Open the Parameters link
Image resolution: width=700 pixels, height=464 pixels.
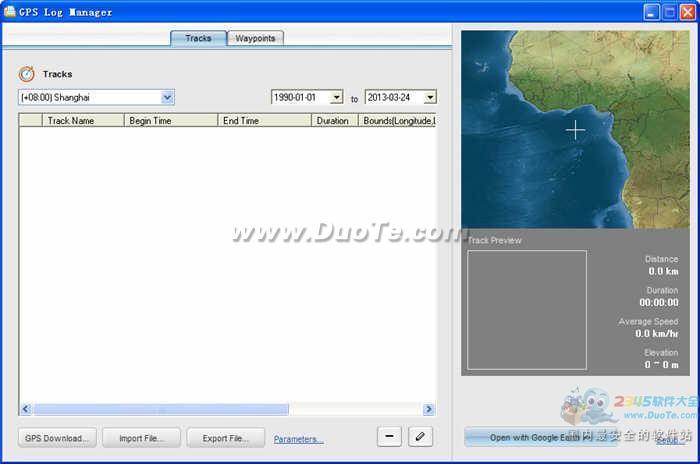pyautogui.click(x=298, y=439)
